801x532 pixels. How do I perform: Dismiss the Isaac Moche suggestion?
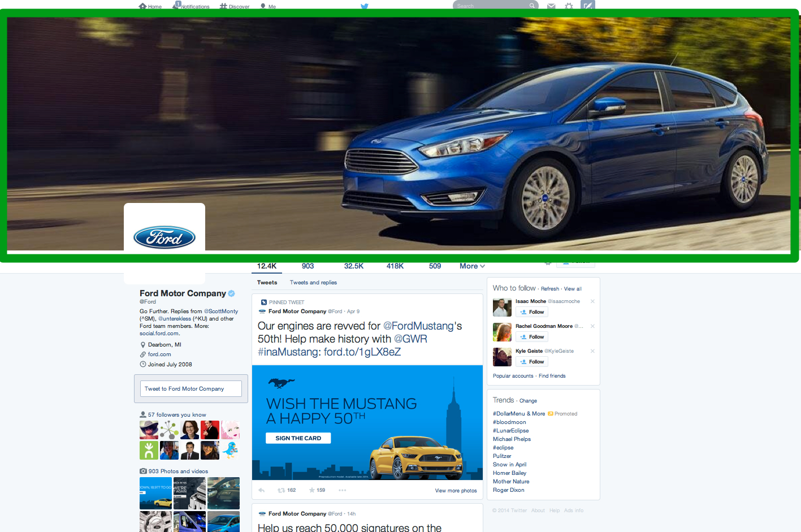tap(592, 301)
